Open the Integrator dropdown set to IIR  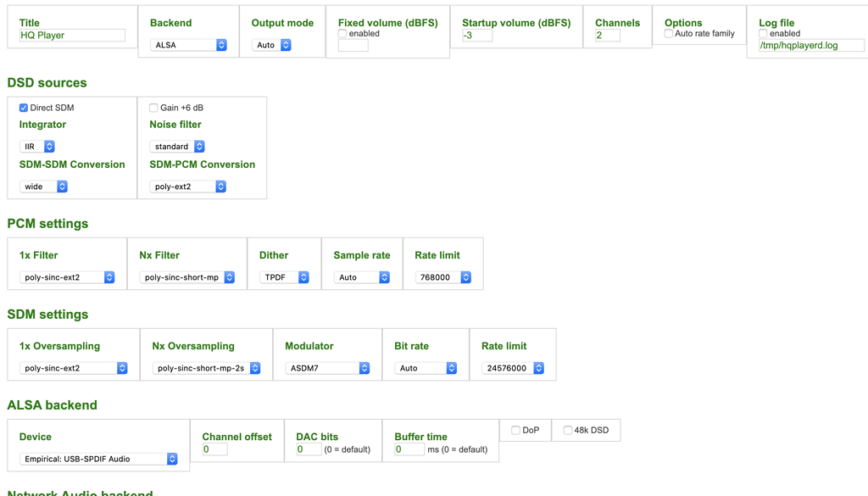[36, 146]
